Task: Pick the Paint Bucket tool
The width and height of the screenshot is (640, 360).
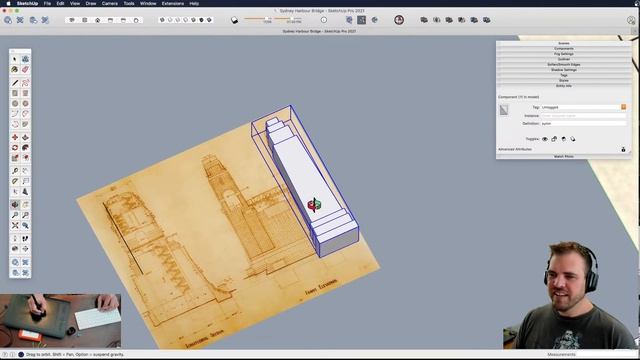Action: [x=15, y=69]
